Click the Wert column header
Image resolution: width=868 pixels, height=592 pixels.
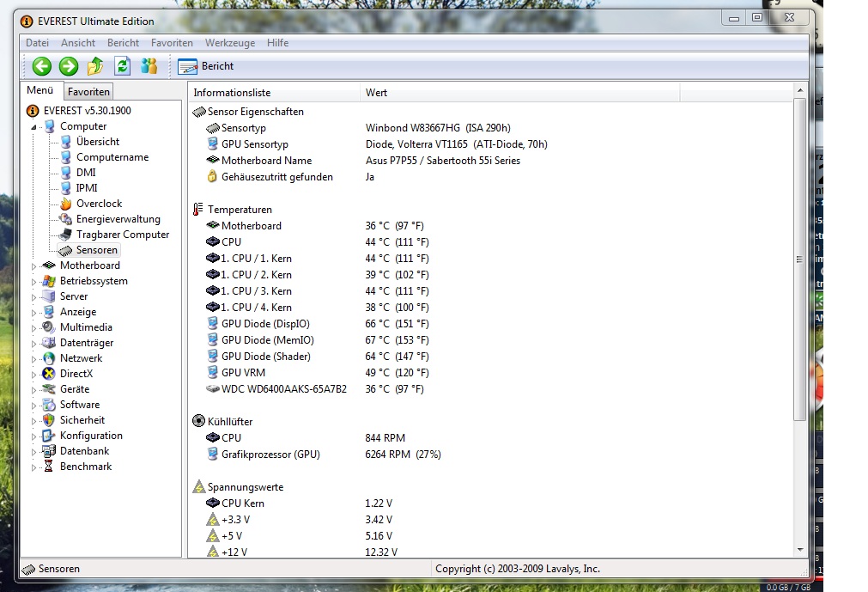point(519,93)
